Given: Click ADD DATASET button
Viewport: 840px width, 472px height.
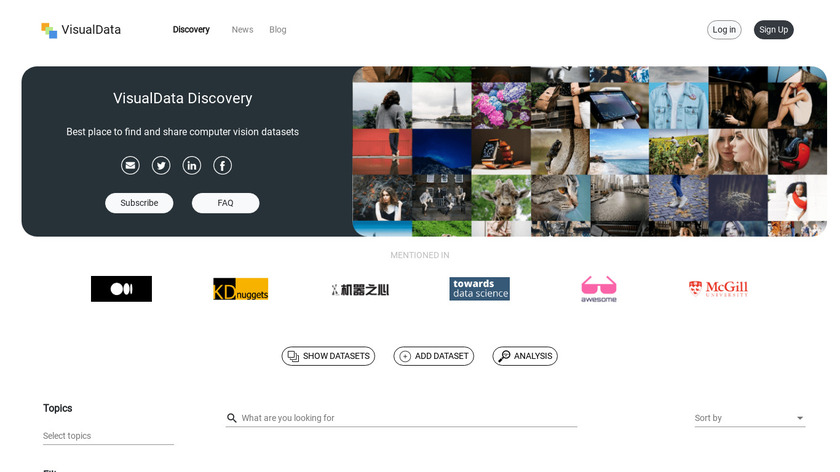Looking at the screenshot, I should click(434, 356).
